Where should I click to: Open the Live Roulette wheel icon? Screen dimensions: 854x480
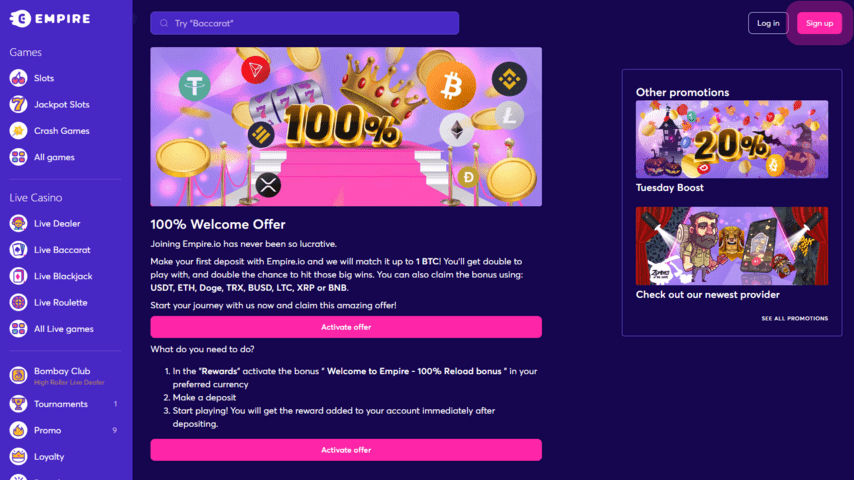tap(18, 302)
